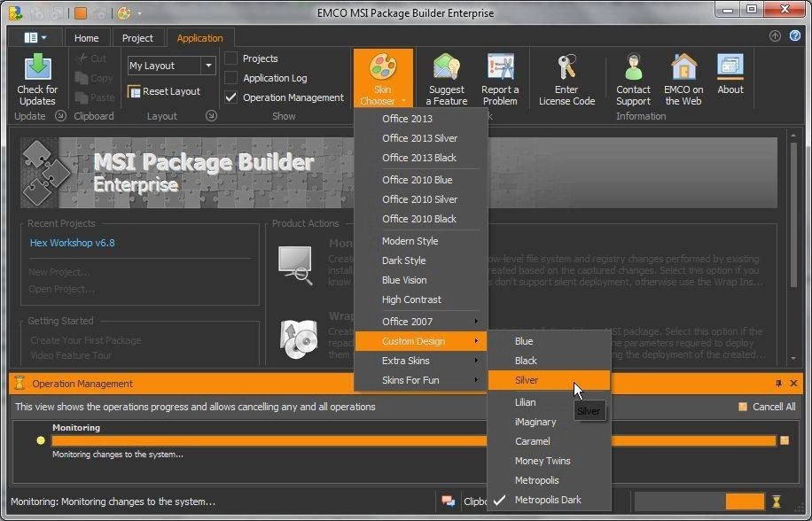Image resolution: width=812 pixels, height=521 pixels.
Task: Click the Reset Layout button
Action: pos(164,91)
